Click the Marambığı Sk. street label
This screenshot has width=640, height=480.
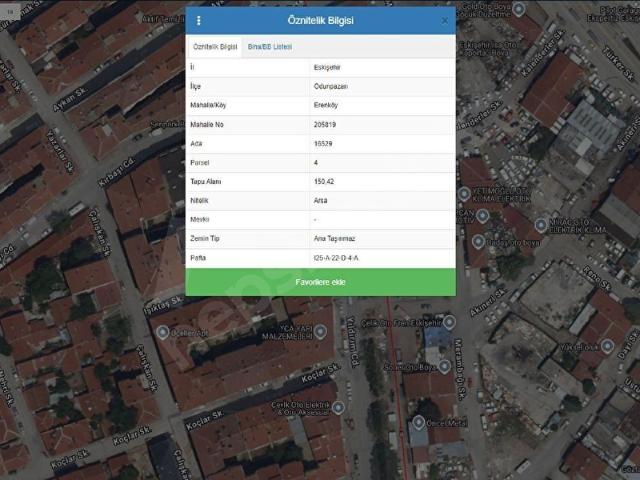(x=460, y=369)
